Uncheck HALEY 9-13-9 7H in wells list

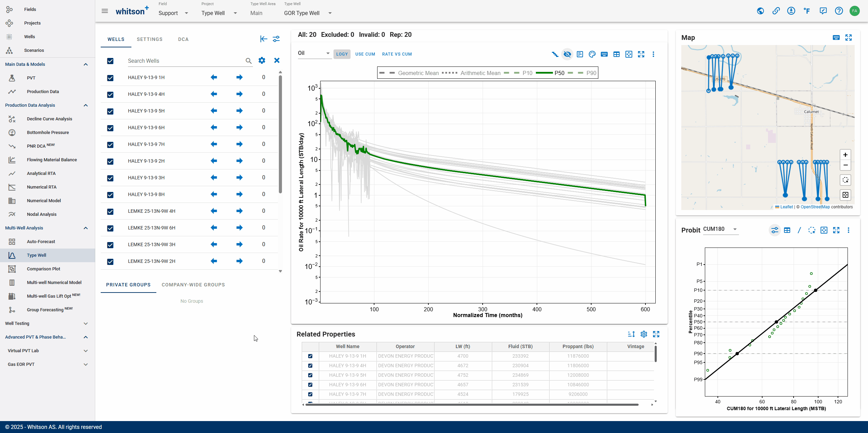click(x=110, y=145)
